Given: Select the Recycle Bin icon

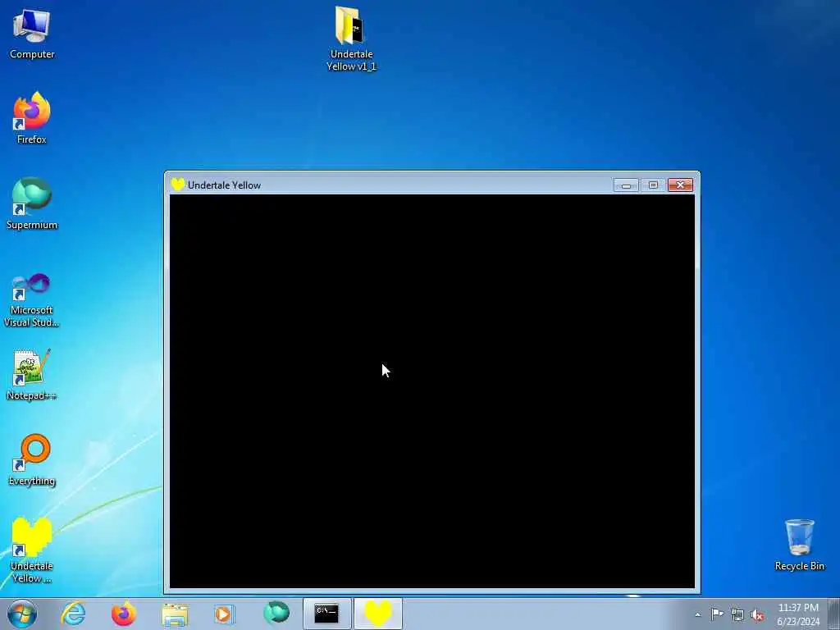Looking at the screenshot, I should pos(799,545).
